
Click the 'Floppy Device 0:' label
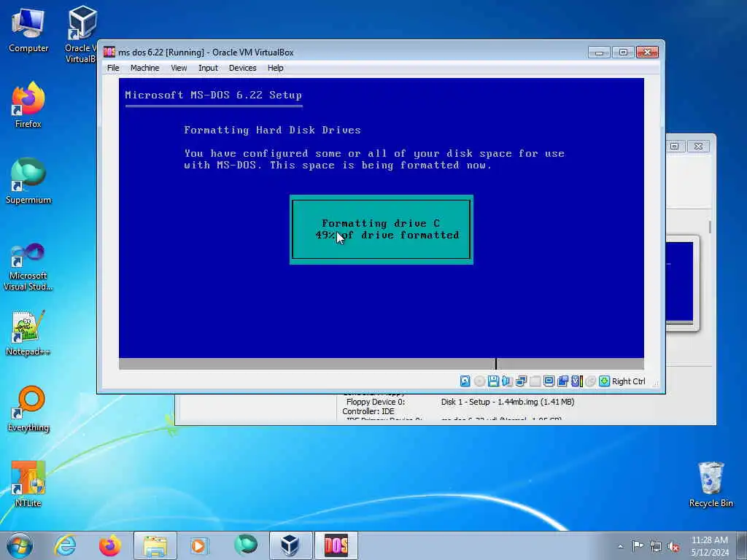[376, 402]
